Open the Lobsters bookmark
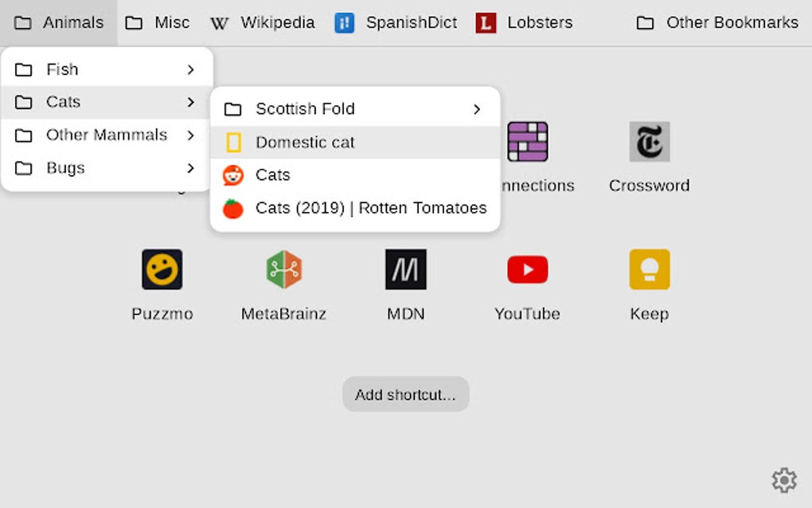 coord(525,23)
